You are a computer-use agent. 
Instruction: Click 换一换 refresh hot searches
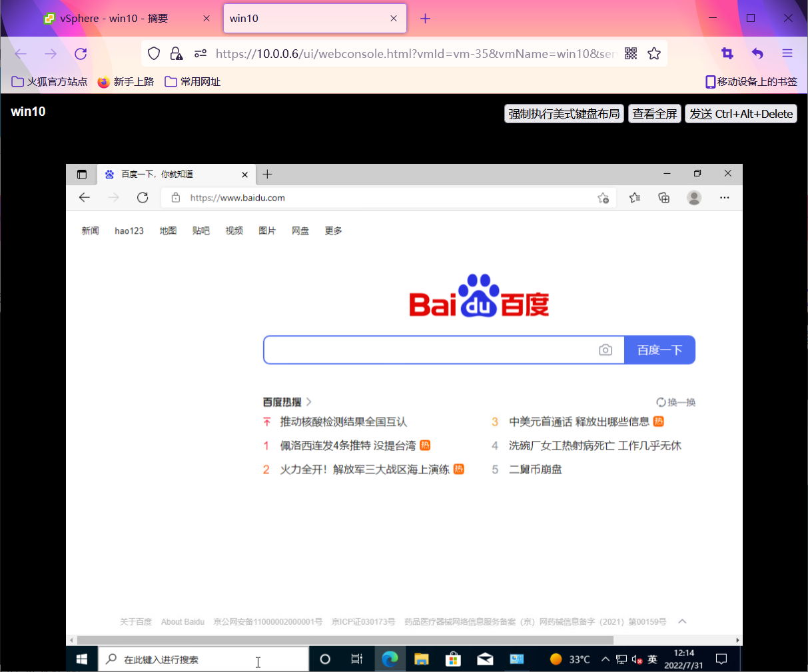(x=676, y=402)
